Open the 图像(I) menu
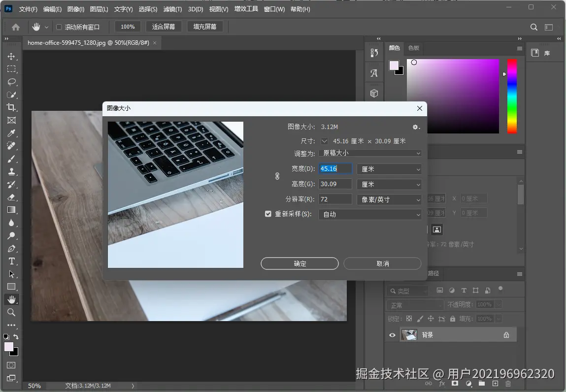Image resolution: width=566 pixels, height=392 pixels. [x=76, y=9]
